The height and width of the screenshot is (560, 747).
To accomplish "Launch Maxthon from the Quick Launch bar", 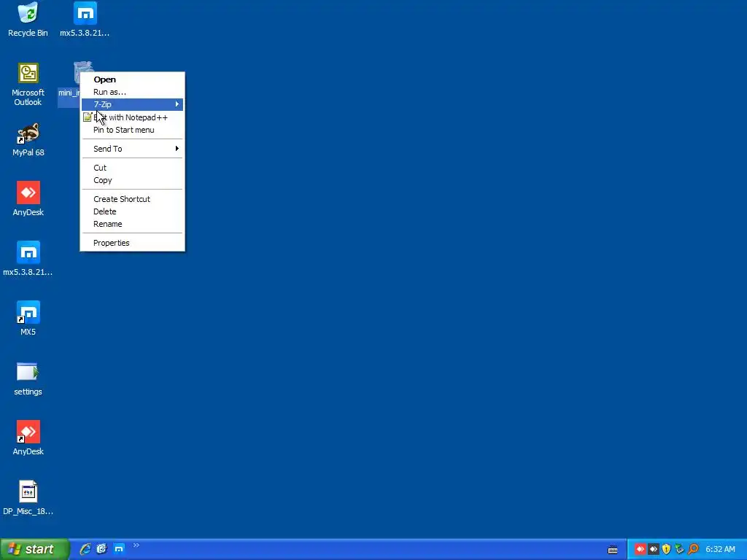I will point(119,549).
